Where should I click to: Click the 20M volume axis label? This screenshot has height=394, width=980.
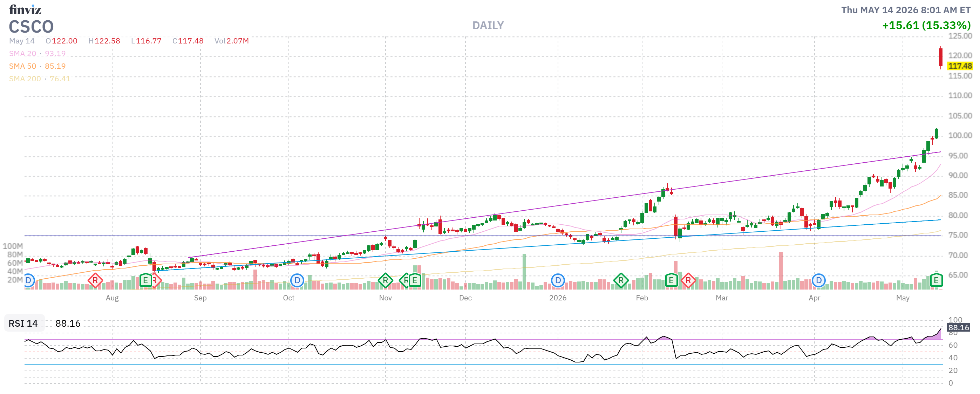tap(15, 279)
